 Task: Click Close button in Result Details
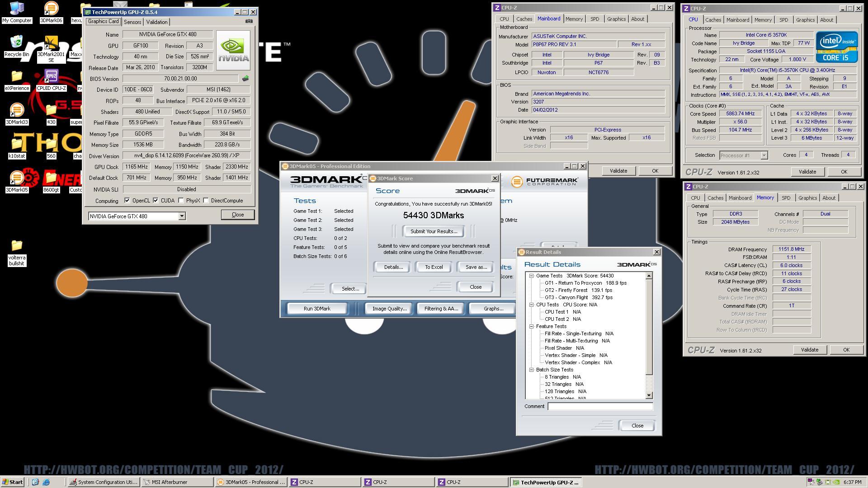637,426
